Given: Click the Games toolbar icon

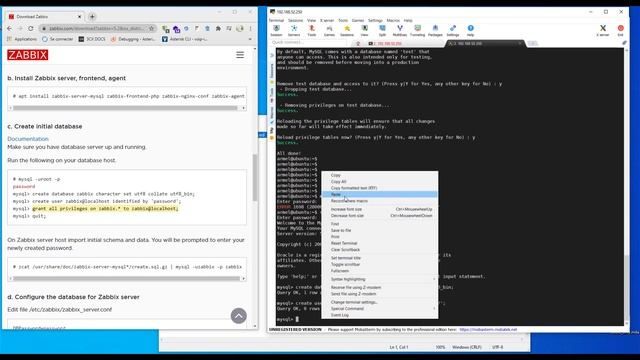Looking at the screenshot, I should click(329, 30).
